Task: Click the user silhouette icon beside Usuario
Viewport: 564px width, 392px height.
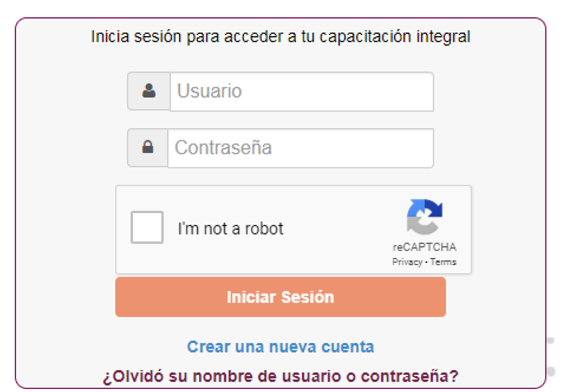Action: [x=149, y=91]
